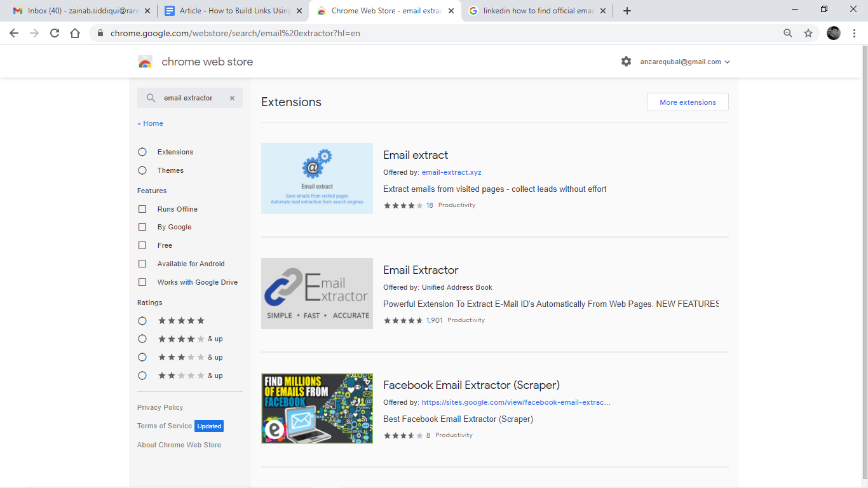Click the Facebook Email Extractor thumbnail
This screenshot has height=488, width=868.
[x=317, y=409]
